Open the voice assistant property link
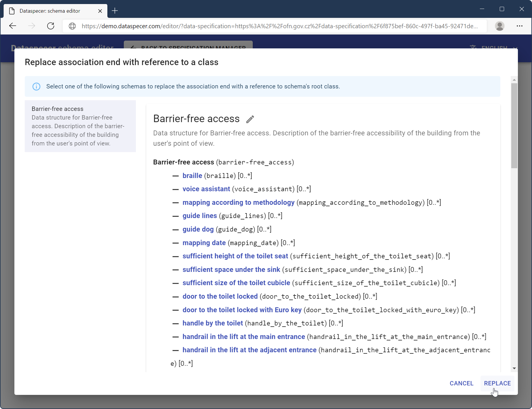This screenshot has width=532, height=409. (206, 189)
